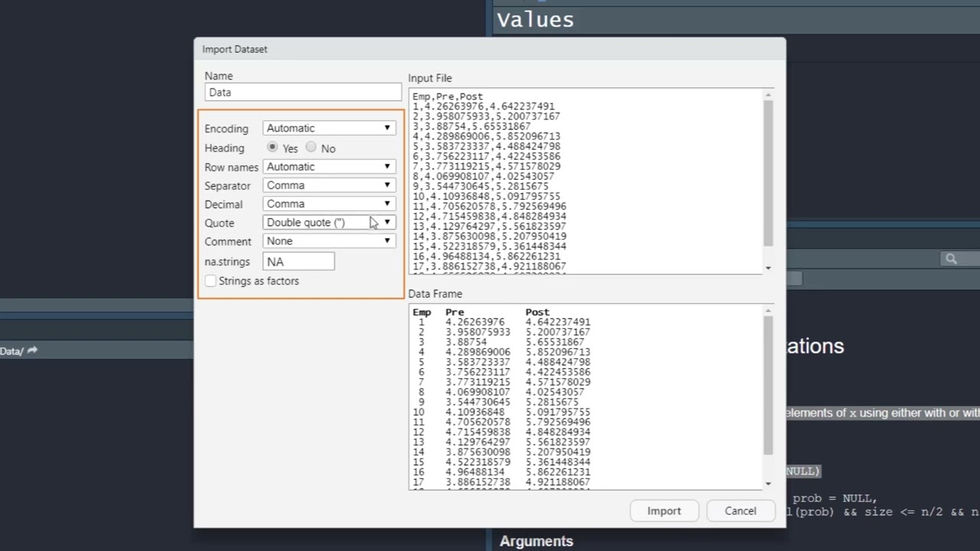Click the Data Frame cell 5.091795755
The image size is (980, 551).
557,412
